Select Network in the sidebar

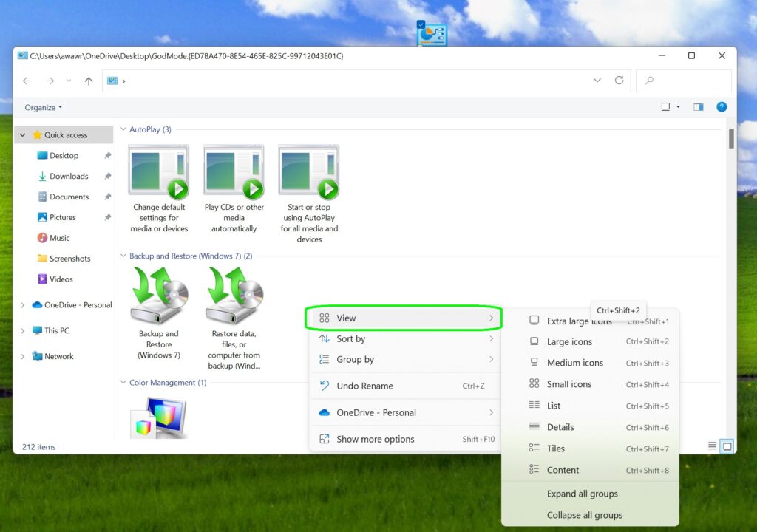(x=58, y=356)
